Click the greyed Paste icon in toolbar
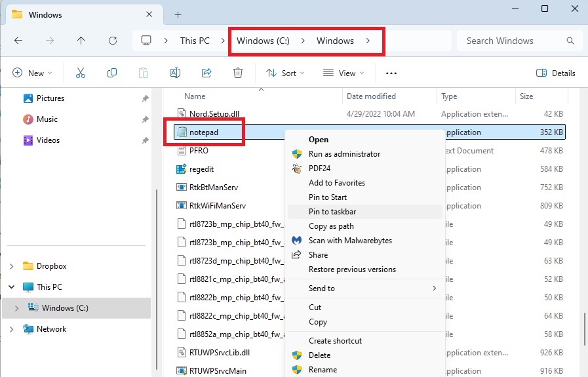The image size is (588, 377). coord(144,73)
